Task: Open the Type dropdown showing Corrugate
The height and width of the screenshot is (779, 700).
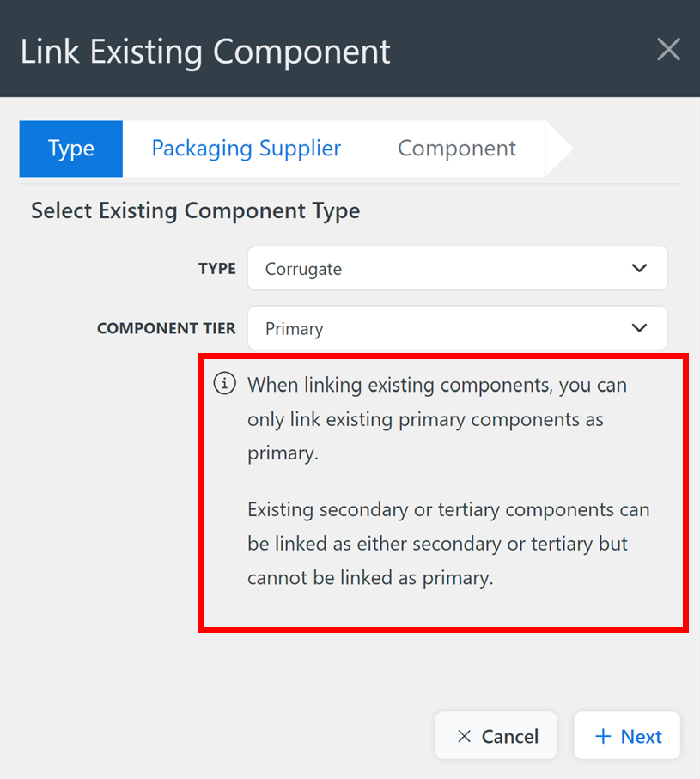Action: coord(458,268)
